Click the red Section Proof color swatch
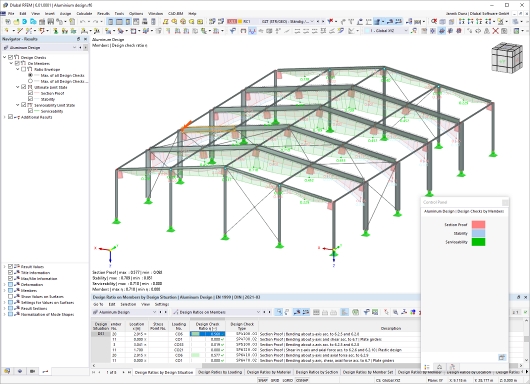The height and width of the screenshot is (384, 530). [x=478, y=224]
